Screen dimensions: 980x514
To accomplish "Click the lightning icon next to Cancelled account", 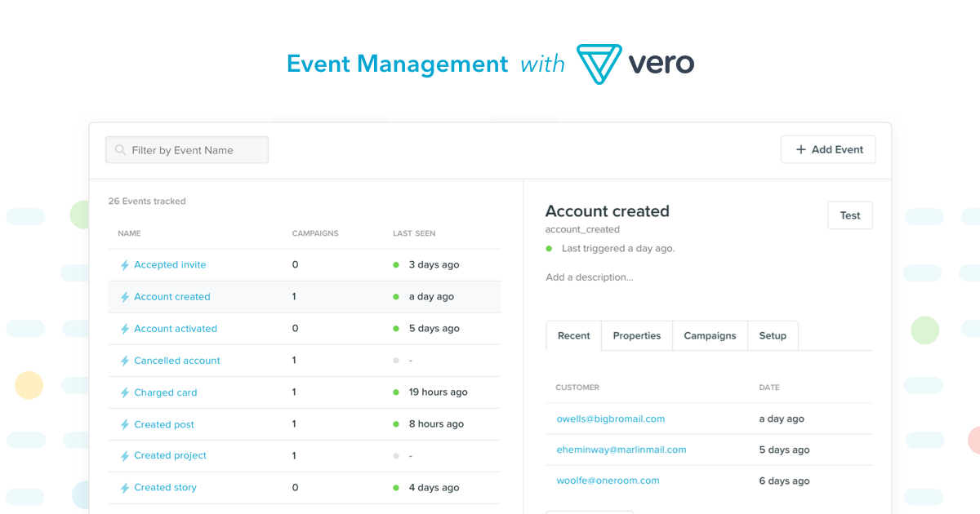I will [125, 361].
